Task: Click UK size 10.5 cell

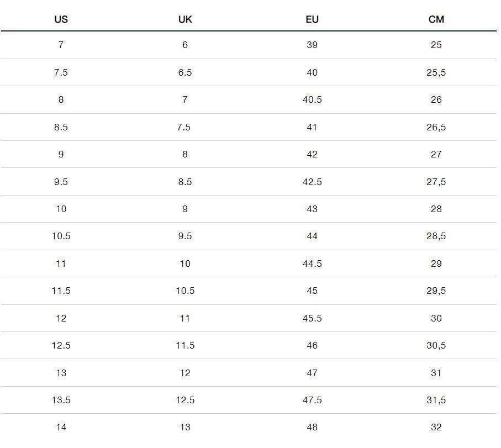Action: pyautogui.click(x=185, y=291)
